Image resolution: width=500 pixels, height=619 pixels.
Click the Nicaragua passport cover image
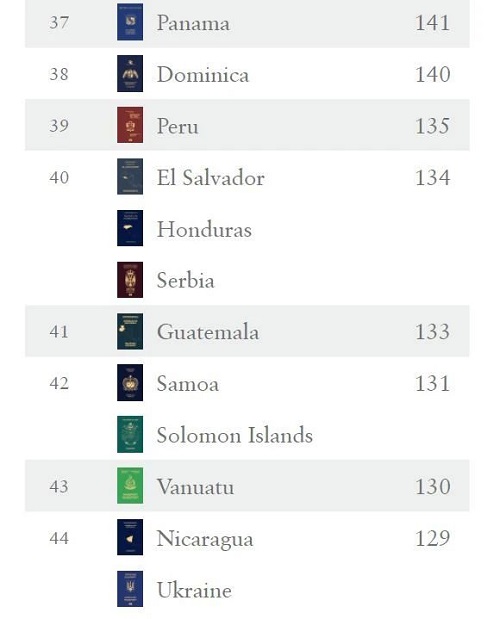tap(130, 538)
